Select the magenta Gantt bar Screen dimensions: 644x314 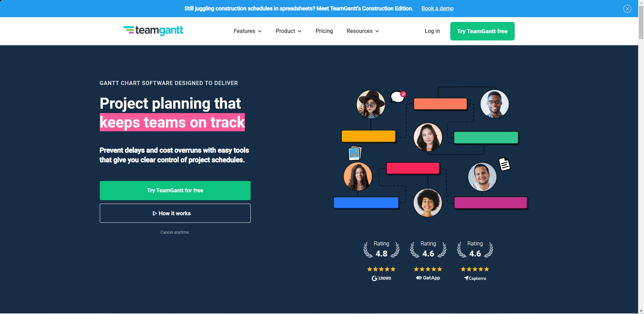[491, 203]
